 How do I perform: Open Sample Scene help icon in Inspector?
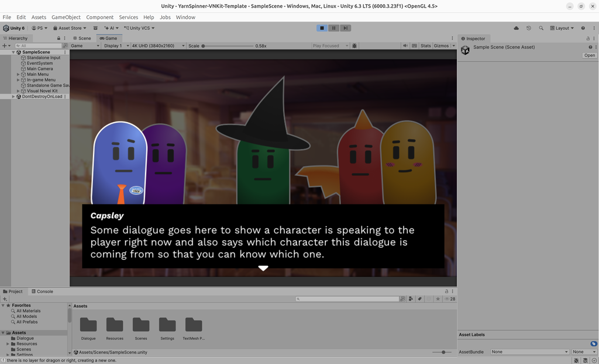[x=590, y=47]
